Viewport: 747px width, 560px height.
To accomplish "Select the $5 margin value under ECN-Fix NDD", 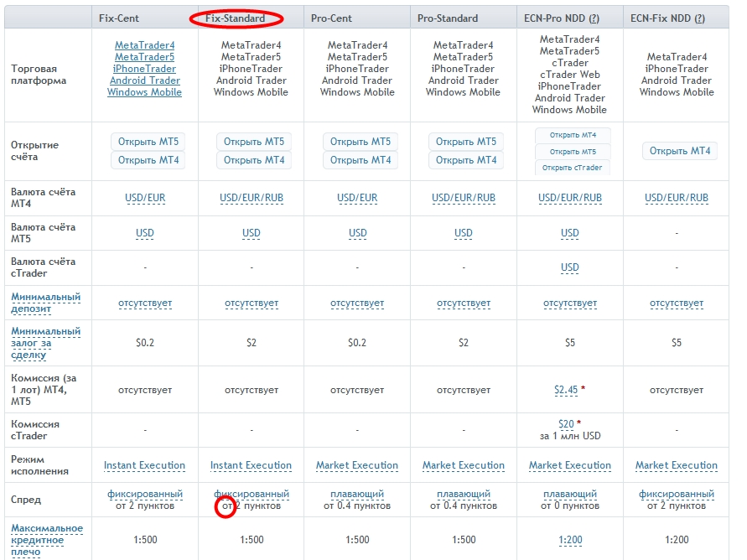I will click(677, 343).
